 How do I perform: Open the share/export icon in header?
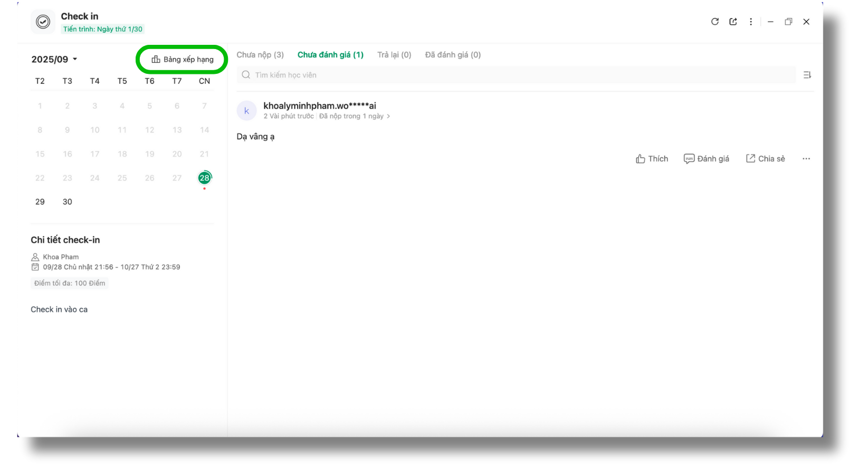733,22
